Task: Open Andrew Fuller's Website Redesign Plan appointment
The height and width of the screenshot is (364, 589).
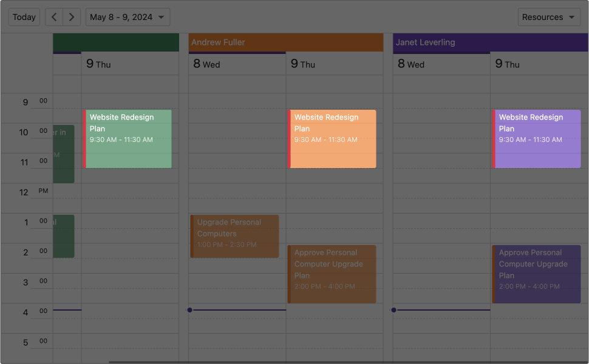Action: [332, 138]
